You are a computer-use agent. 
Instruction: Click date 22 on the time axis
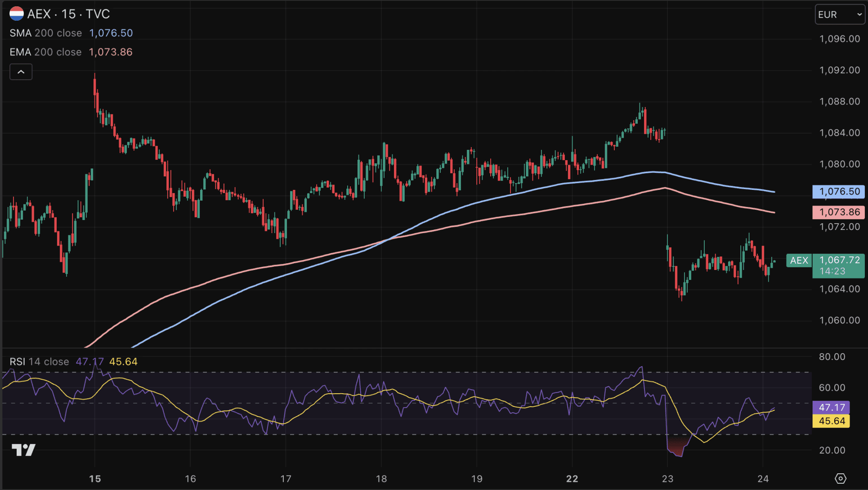point(572,479)
